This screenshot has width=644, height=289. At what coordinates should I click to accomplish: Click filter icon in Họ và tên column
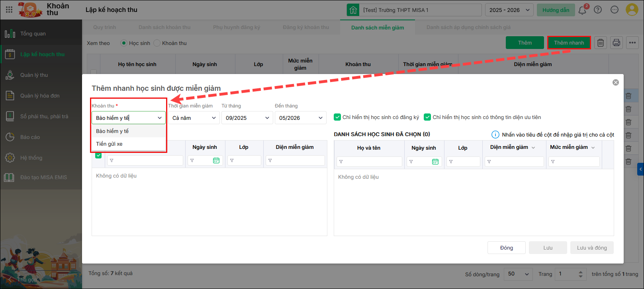[x=341, y=162]
